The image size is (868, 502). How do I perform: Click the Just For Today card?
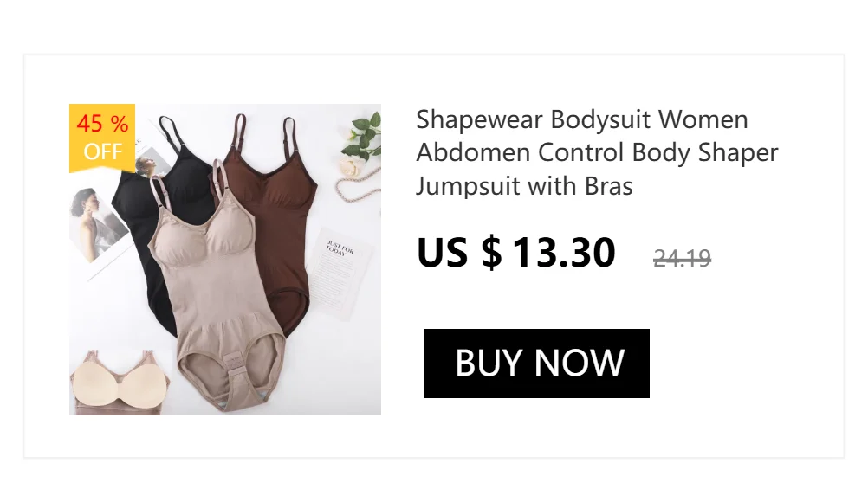point(339,274)
